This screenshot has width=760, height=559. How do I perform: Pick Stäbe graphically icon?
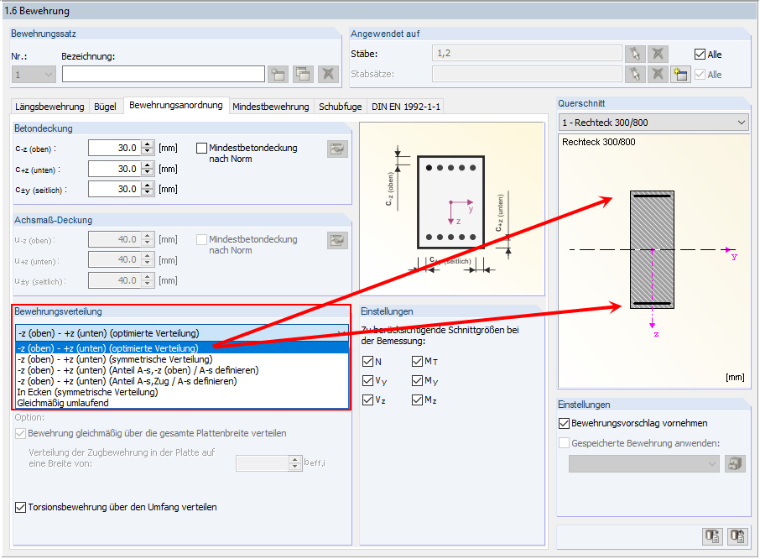635,53
